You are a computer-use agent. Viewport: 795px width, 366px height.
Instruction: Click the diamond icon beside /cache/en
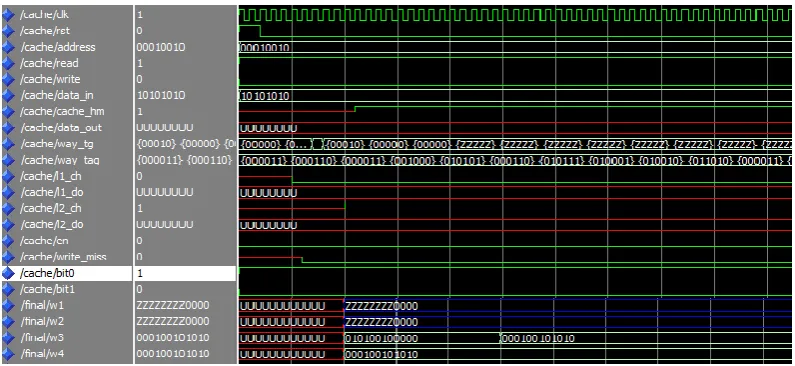pos(9,241)
